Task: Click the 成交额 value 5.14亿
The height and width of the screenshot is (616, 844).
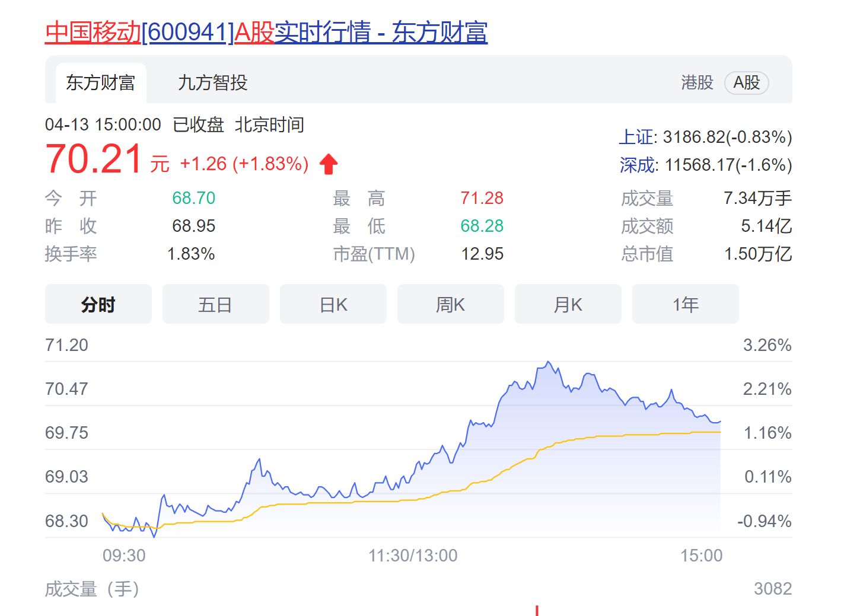Action: point(766,226)
